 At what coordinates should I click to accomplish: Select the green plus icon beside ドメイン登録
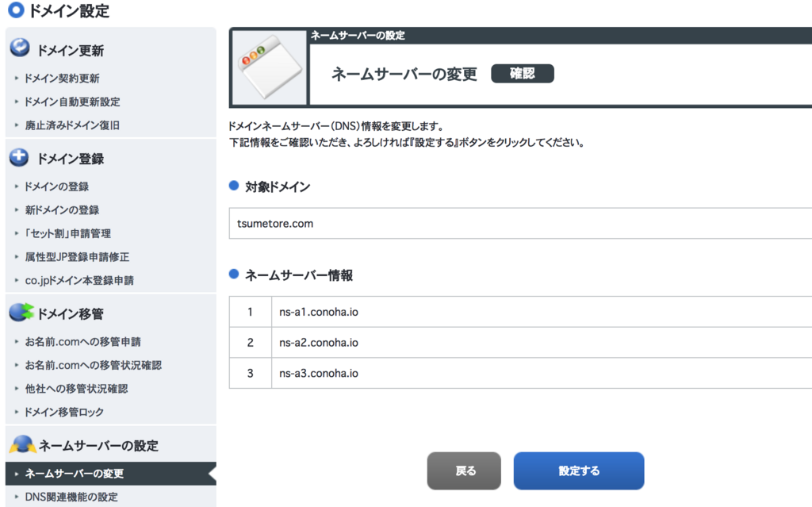20,158
